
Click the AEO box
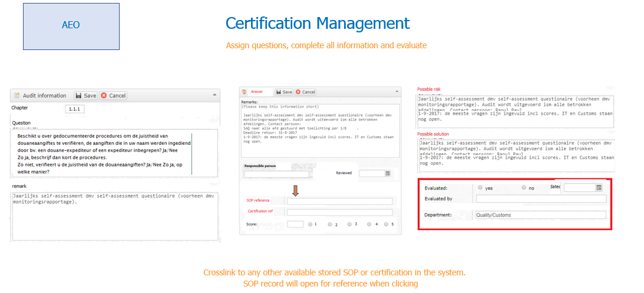coord(71,25)
